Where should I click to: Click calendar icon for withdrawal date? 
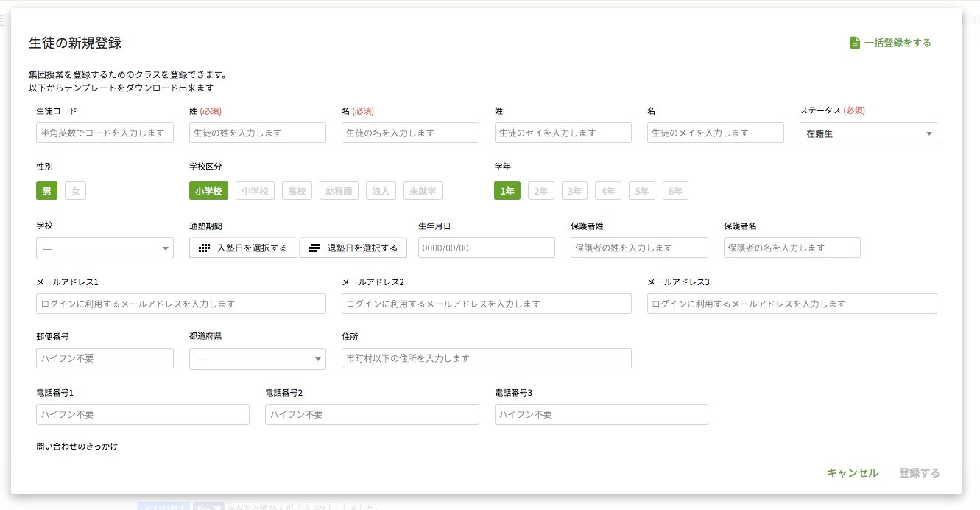tap(314, 248)
